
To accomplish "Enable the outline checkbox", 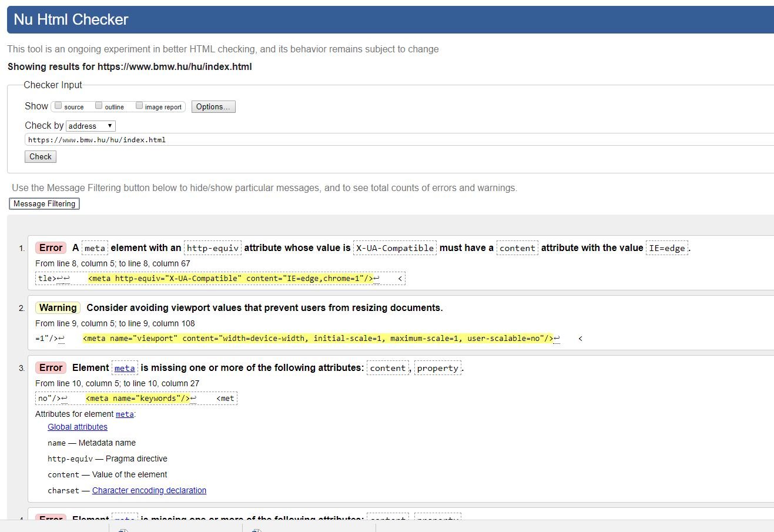I will (99, 106).
